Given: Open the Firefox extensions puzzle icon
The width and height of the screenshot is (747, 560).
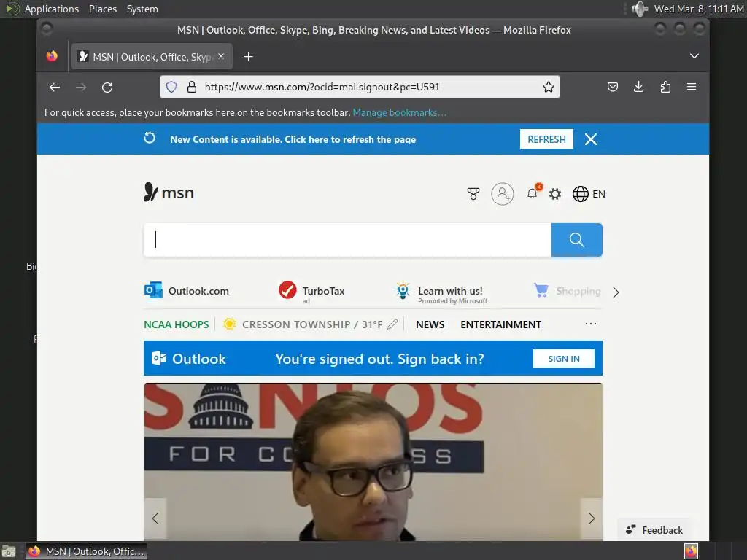Looking at the screenshot, I should point(665,87).
